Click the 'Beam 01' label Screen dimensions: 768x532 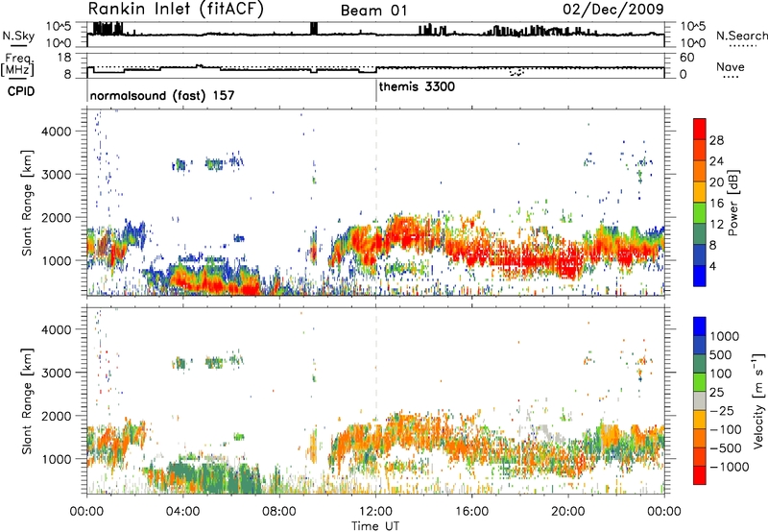tap(373, 11)
